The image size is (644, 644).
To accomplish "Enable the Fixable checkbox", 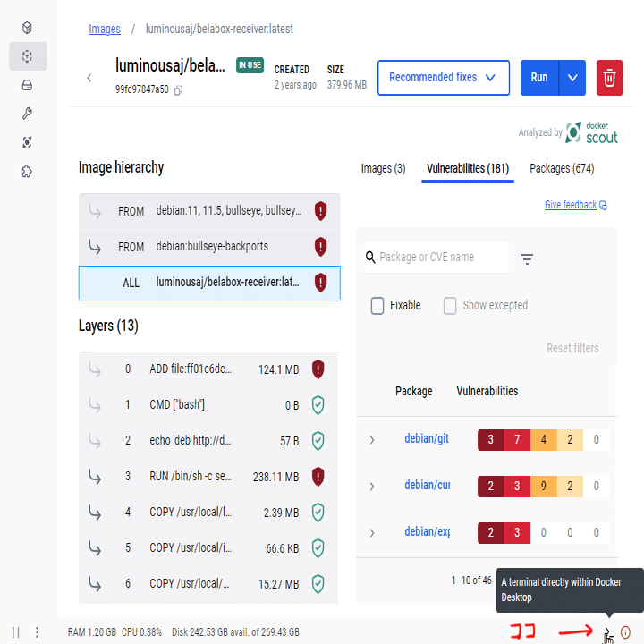I will pos(377,306).
